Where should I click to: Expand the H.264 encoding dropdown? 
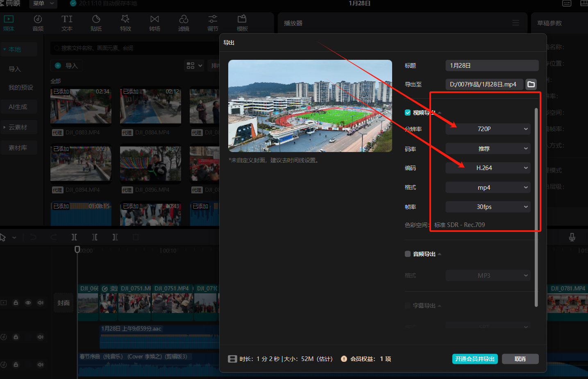pyautogui.click(x=488, y=168)
